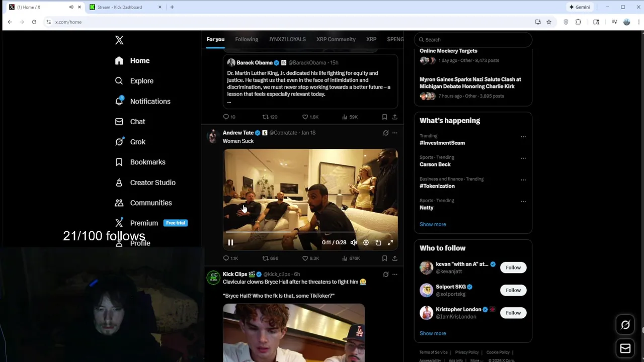Open Grok in sidebar
This screenshot has height=362, width=644.
pos(130,142)
